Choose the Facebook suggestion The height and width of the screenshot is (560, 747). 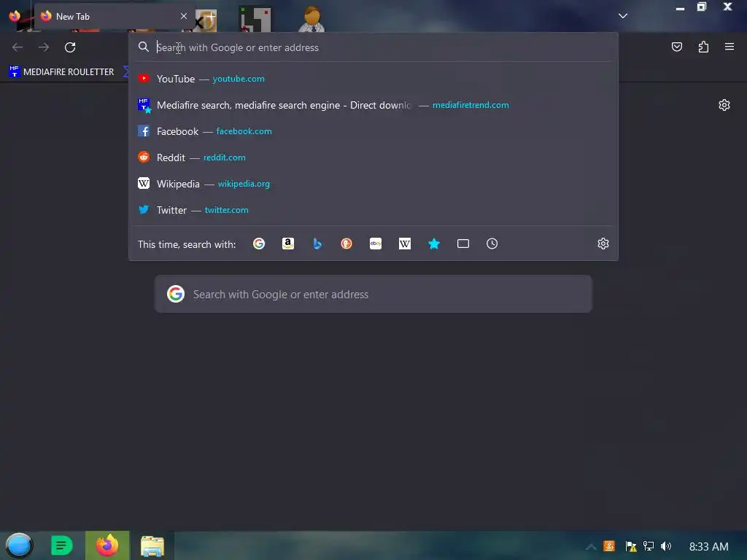tap(373, 131)
